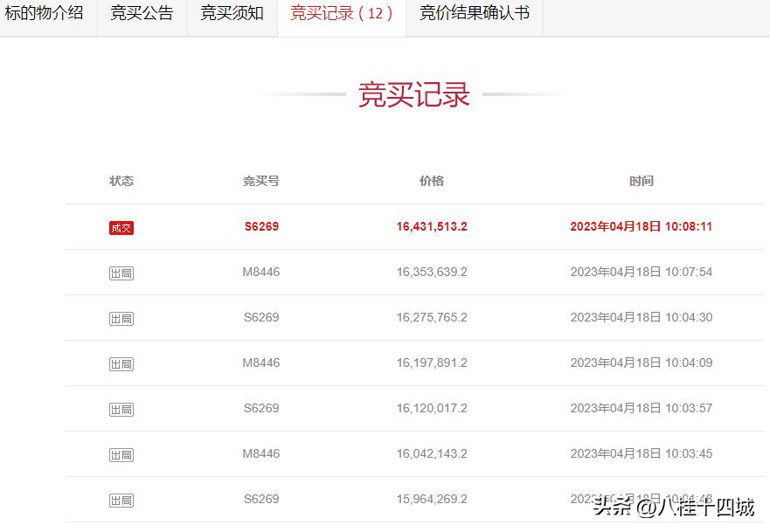Screen dimensions: 770x532
Task: Click the 时间 column header
Action: click(x=642, y=181)
